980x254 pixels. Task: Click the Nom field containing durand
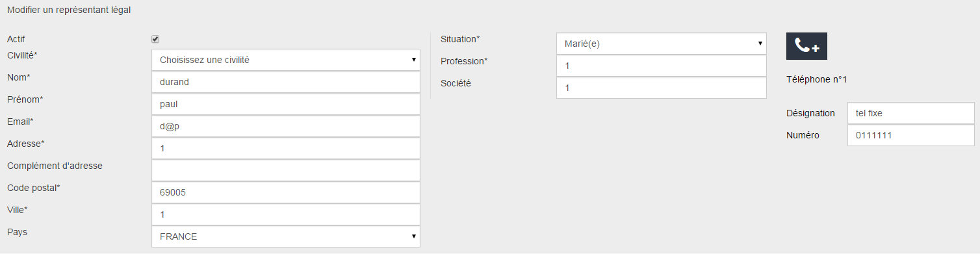click(x=286, y=82)
